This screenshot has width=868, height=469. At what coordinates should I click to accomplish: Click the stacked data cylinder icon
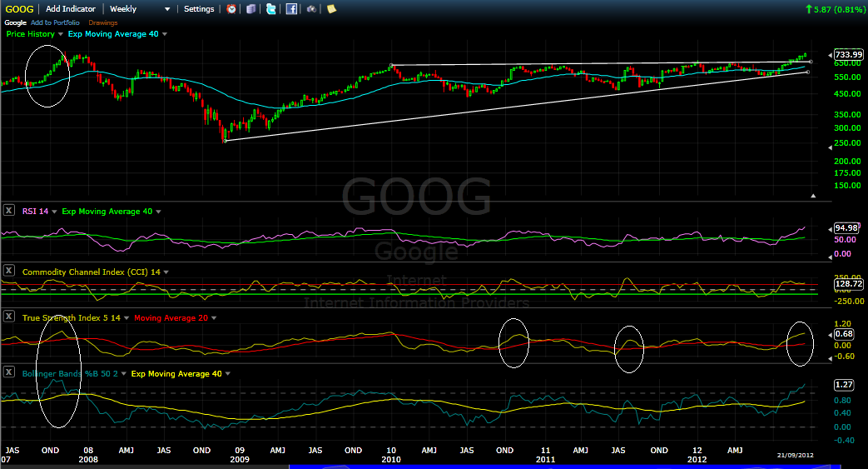tap(251, 9)
